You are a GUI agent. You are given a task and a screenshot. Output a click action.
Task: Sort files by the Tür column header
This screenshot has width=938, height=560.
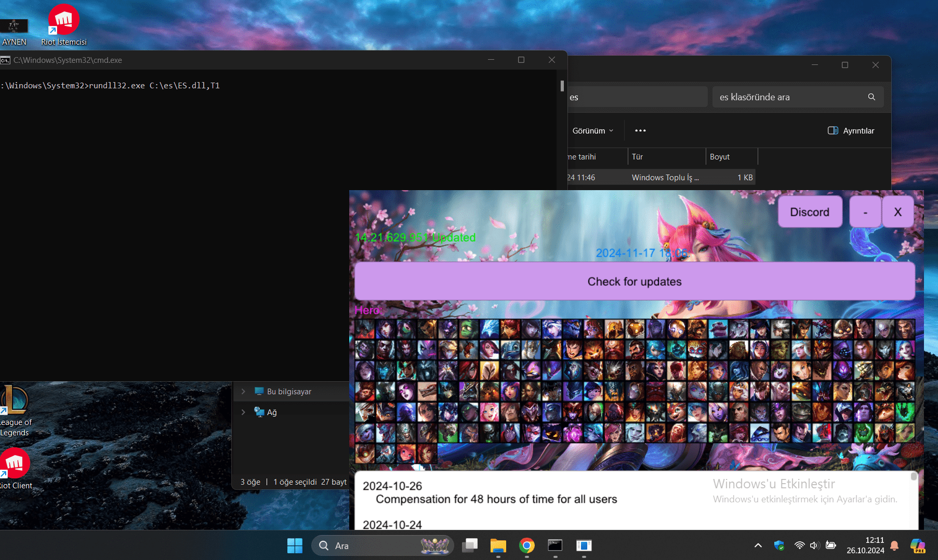[x=667, y=156]
